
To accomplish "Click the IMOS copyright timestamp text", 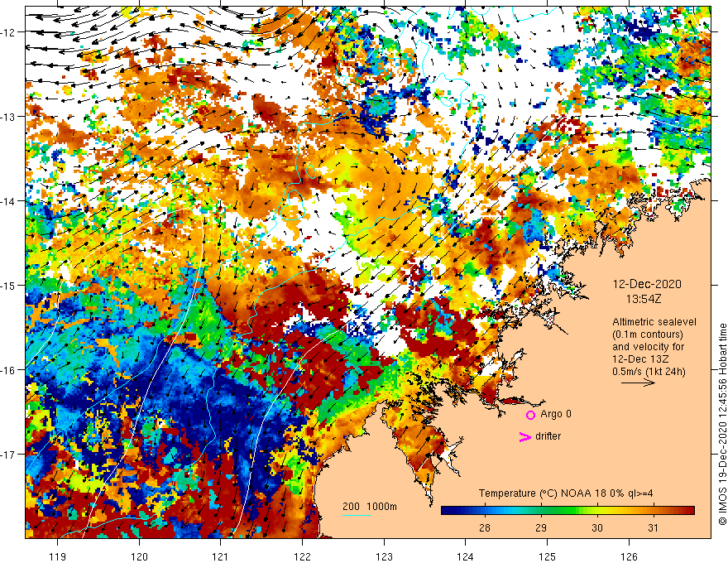I will 722,425.
